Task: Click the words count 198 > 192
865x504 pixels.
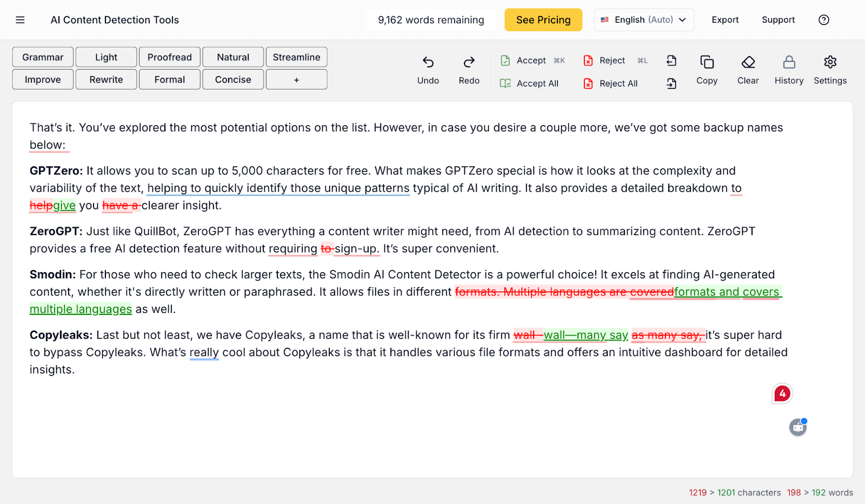Action: 820,493
